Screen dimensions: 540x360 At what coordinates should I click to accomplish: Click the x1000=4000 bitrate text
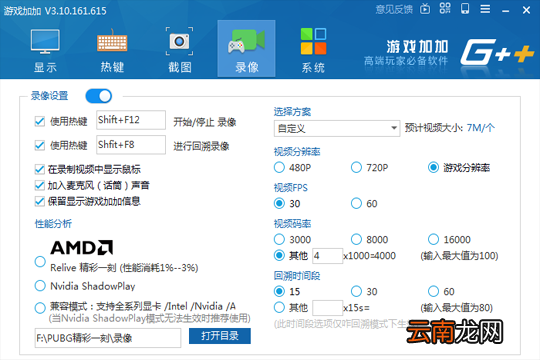[x=370, y=256]
